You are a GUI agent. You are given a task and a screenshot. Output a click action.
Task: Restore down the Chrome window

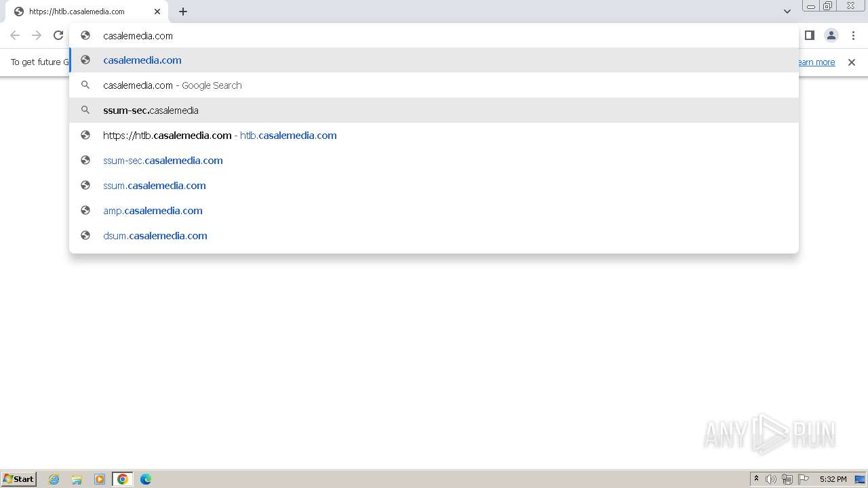pyautogui.click(x=828, y=6)
